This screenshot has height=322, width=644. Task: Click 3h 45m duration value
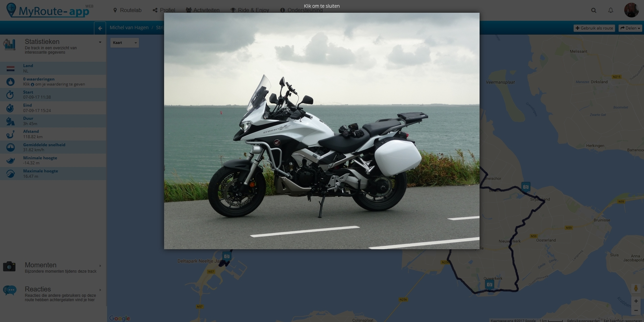(30, 124)
